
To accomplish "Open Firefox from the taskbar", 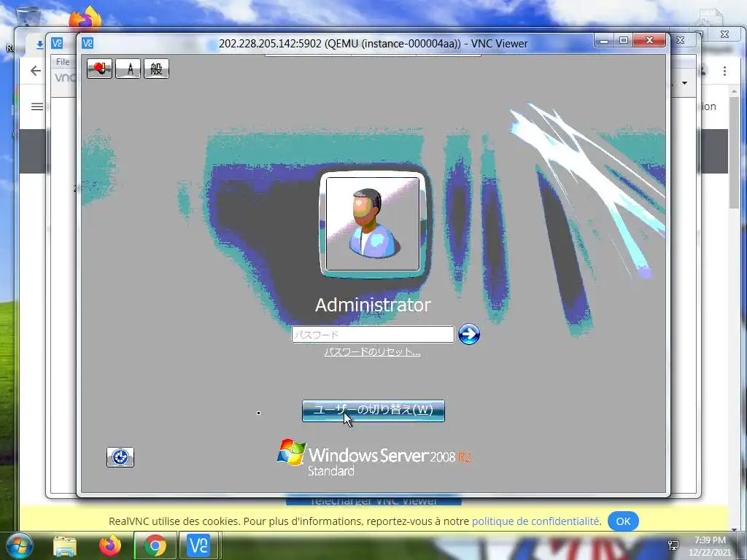I will tap(110, 546).
